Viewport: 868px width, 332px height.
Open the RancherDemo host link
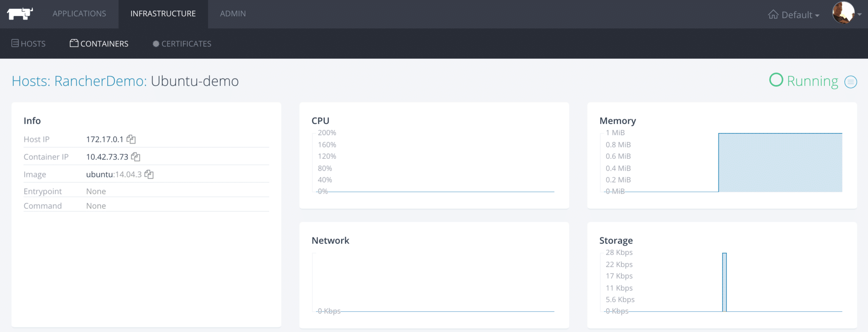(x=100, y=81)
